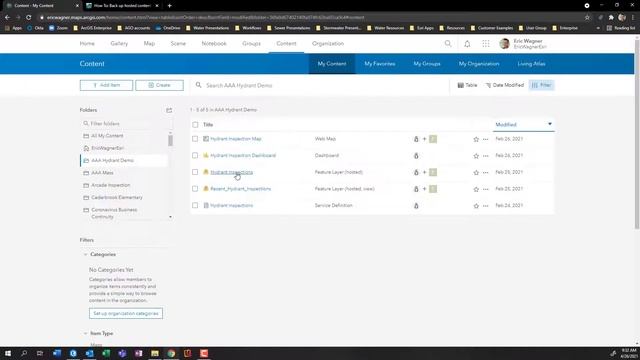Click Set up organization categories button

click(126, 313)
